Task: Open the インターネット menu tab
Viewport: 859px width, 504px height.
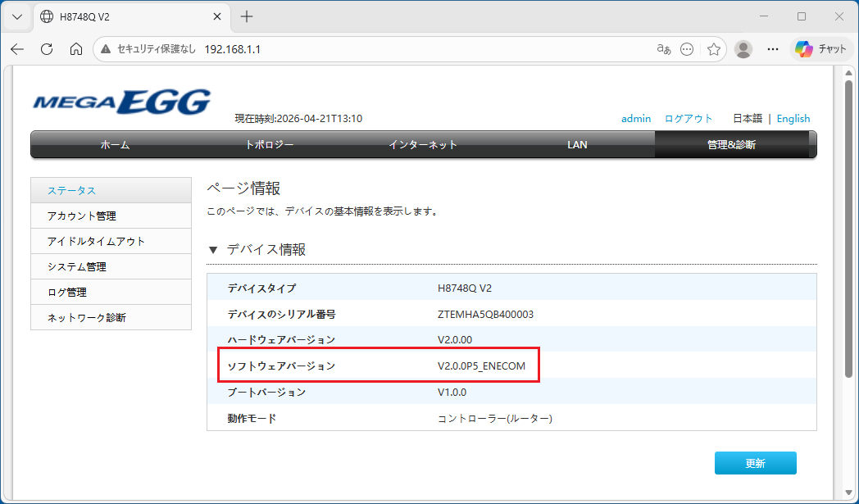Action: (423, 144)
